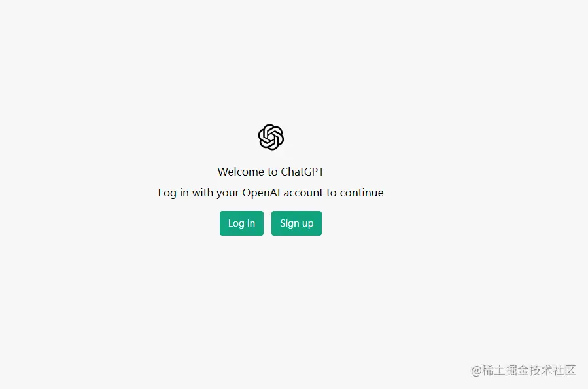Click the Sign up label inside the button

[297, 223]
